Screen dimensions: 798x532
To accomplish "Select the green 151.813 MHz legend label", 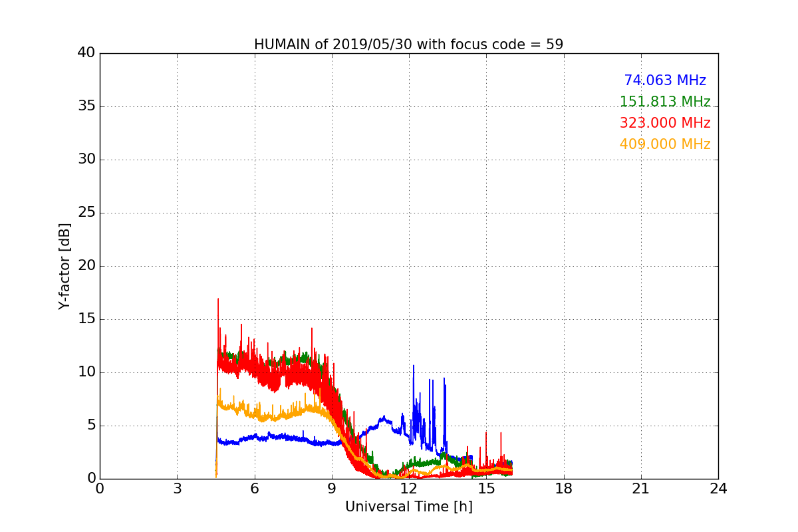I will (x=665, y=102).
